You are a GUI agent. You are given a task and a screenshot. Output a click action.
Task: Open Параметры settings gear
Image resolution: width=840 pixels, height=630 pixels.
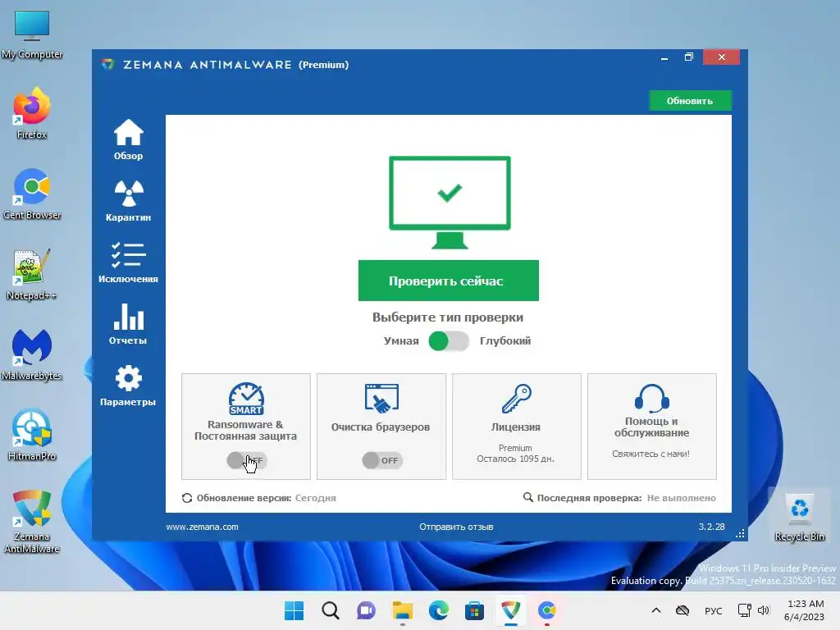point(128,386)
